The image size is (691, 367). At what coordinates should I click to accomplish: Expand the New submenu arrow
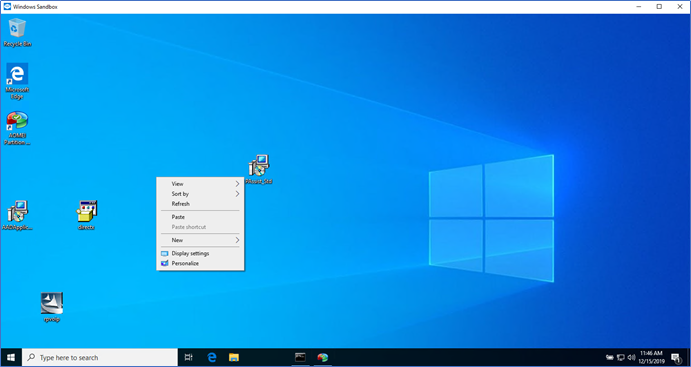(x=237, y=240)
